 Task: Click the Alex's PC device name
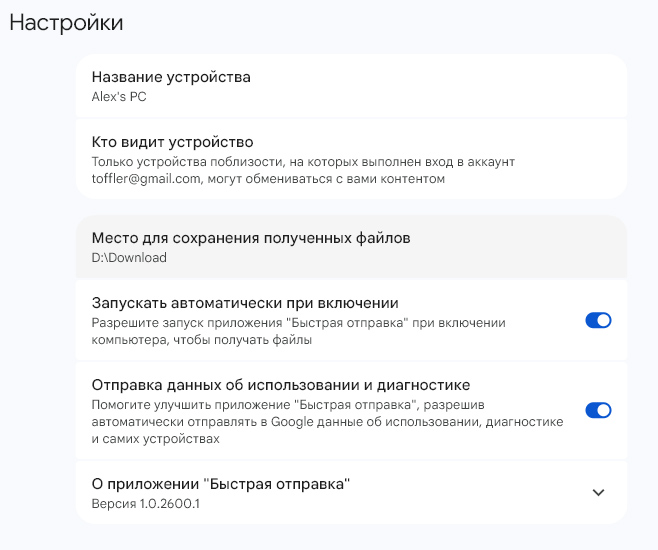pos(119,96)
